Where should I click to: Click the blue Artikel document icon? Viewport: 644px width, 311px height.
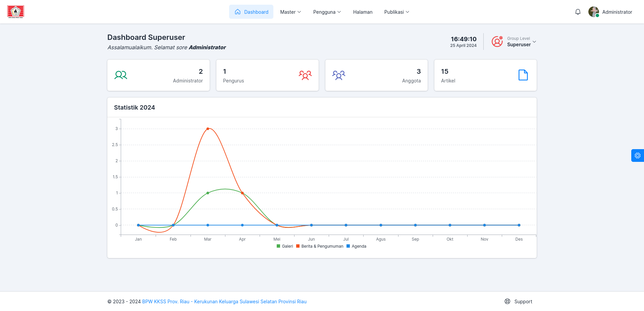click(x=523, y=75)
